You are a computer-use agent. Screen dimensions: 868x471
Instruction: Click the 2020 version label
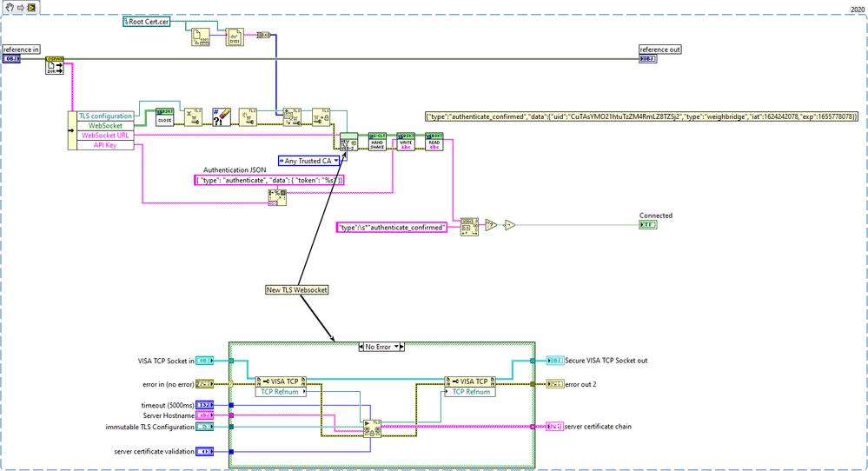(858, 10)
